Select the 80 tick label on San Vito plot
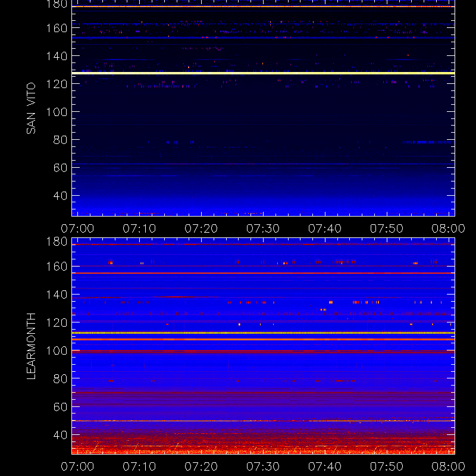 click(x=60, y=140)
